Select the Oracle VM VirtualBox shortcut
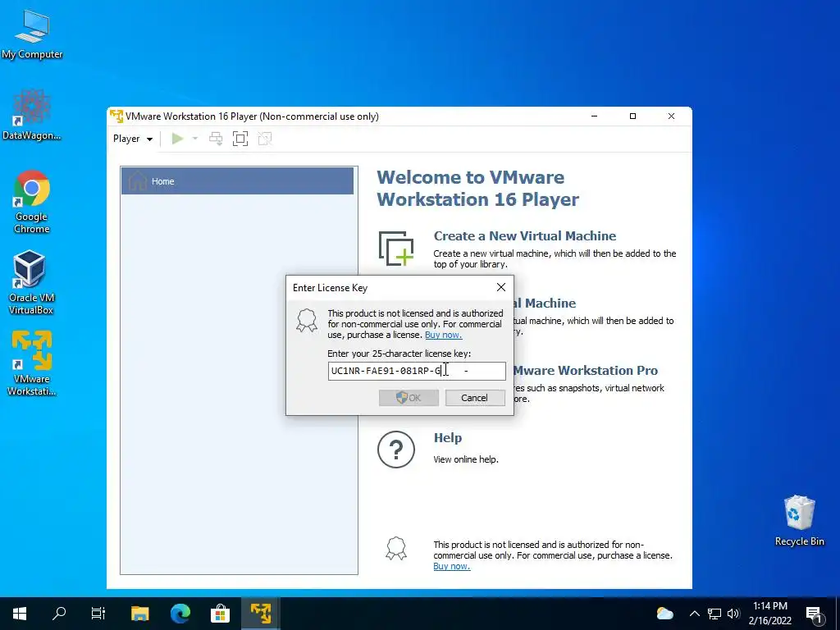 click(31, 282)
